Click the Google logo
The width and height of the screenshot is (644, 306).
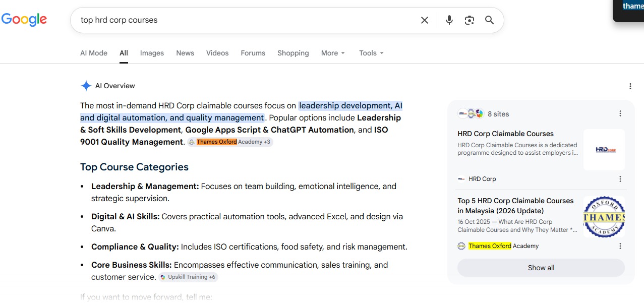click(x=24, y=20)
